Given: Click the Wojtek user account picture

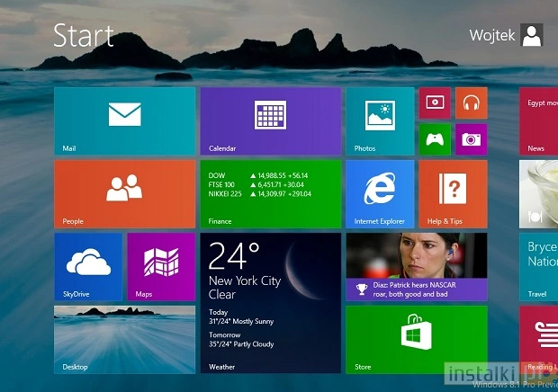Looking at the screenshot, I should (x=532, y=35).
